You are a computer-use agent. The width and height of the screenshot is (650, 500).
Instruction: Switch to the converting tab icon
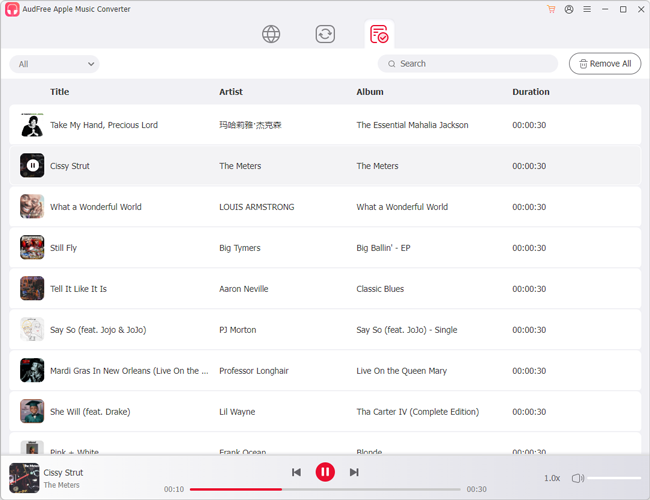coord(325,34)
